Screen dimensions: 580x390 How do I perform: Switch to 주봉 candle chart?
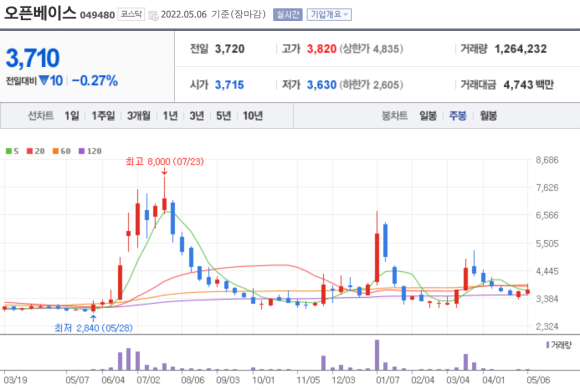(x=458, y=116)
